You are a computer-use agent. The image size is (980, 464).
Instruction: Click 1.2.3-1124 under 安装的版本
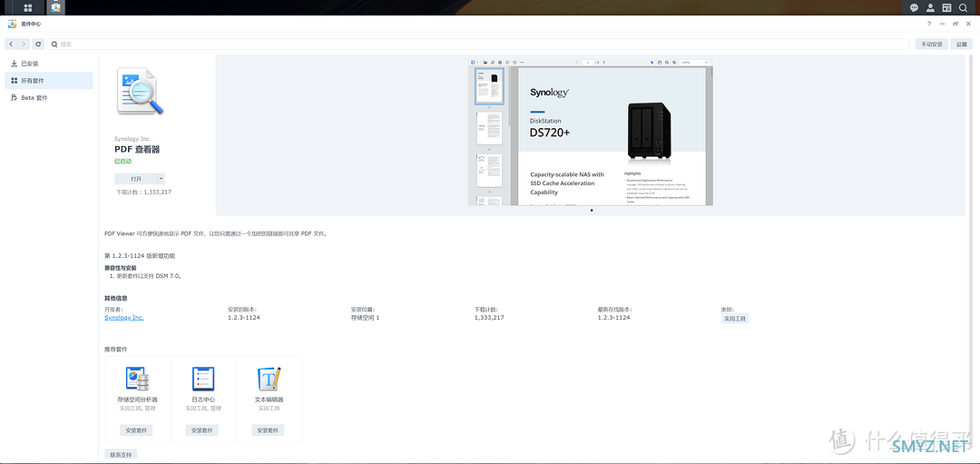click(x=244, y=318)
